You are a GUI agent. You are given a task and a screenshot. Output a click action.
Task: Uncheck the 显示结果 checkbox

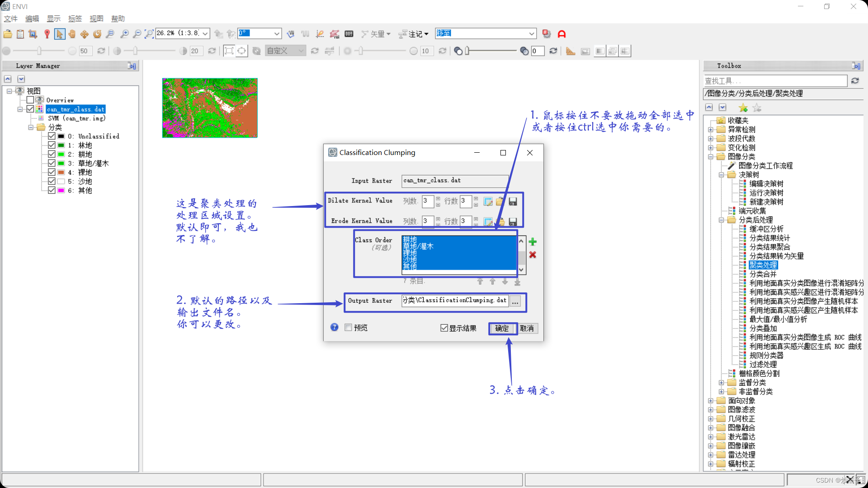pos(444,328)
